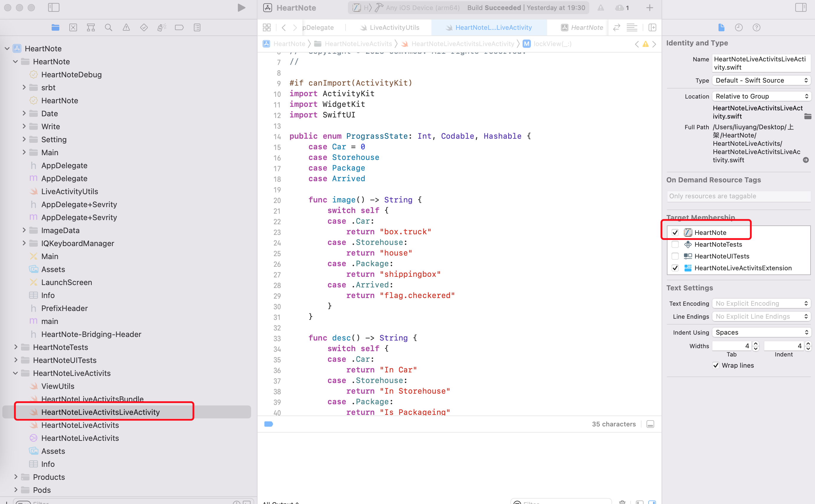Toggle the right inspector sidebar
Screen dimensions: 815x504
[801, 7]
